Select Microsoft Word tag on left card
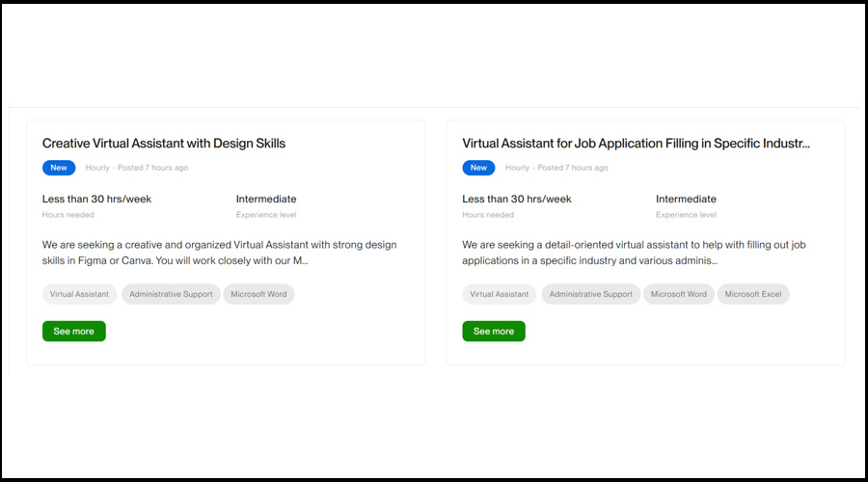The width and height of the screenshot is (868, 482). pos(258,294)
